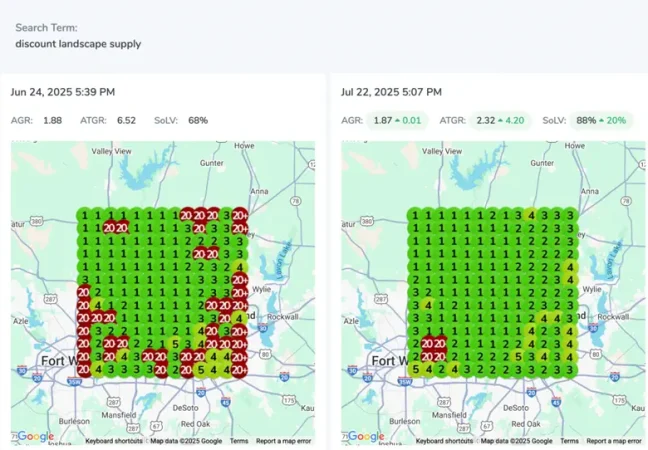Select bottom-left 5 pin on July map
Screen dimensions: 648x450
click(x=415, y=369)
